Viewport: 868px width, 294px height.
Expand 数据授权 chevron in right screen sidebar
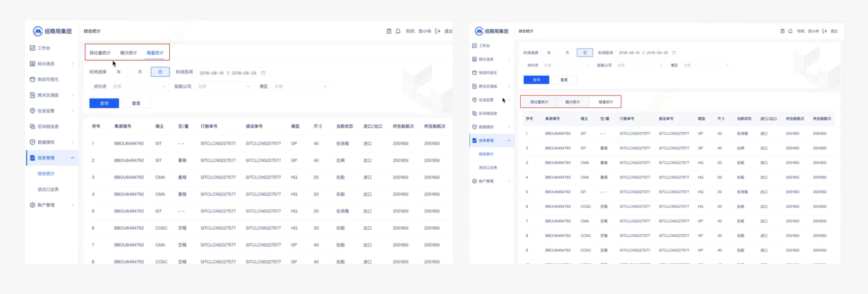pos(509,127)
